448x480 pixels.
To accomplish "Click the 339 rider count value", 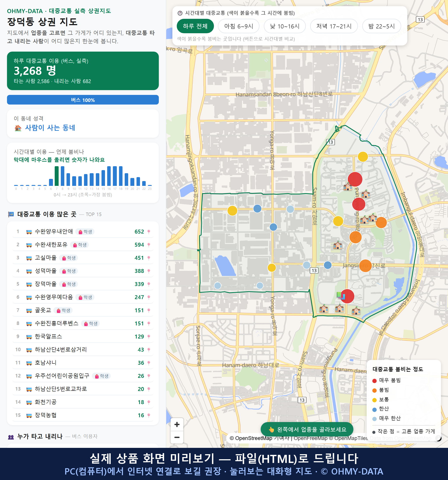I will click(139, 284).
